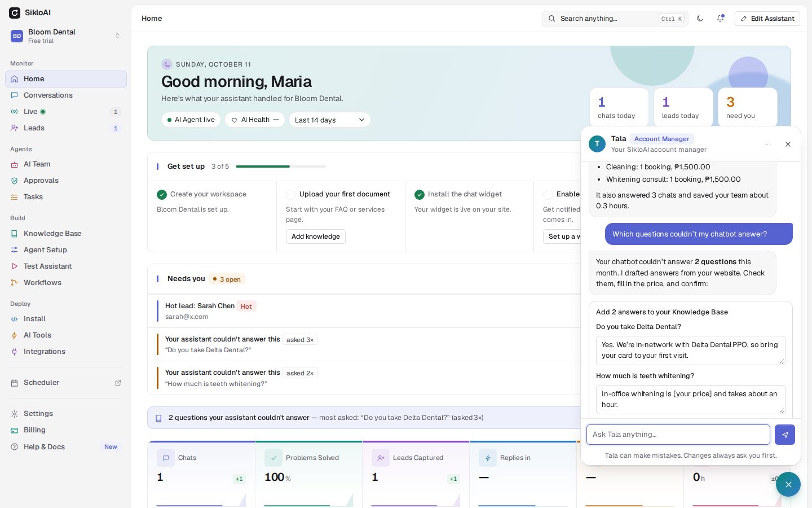812x508 pixels.
Task: Open the 3 need you stat card
Action: point(748,107)
